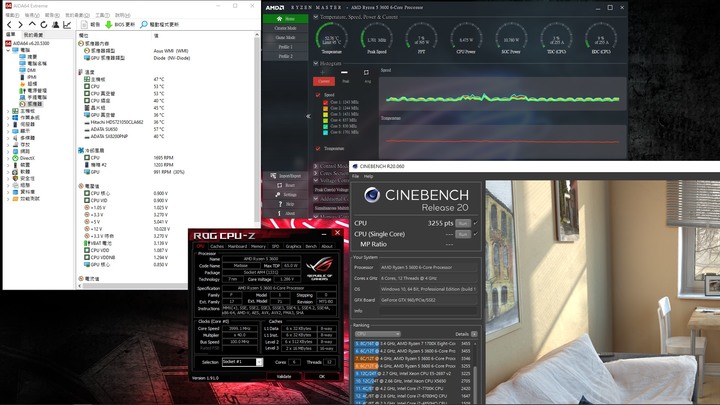Click the AIDA64 up-level arrow icon
720x405 pixels.
point(32,24)
